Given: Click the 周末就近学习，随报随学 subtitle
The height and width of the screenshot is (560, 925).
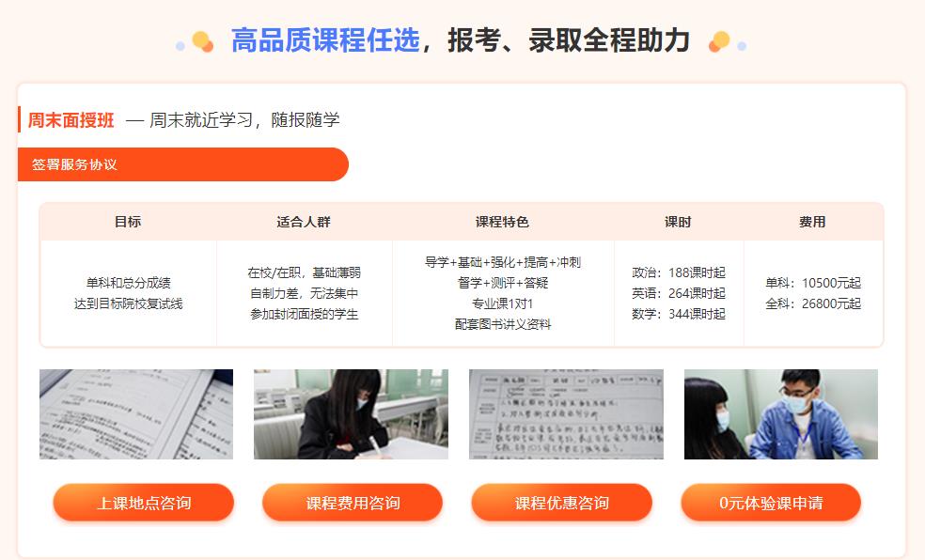Looking at the screenshot, I should tap(244, 120).
